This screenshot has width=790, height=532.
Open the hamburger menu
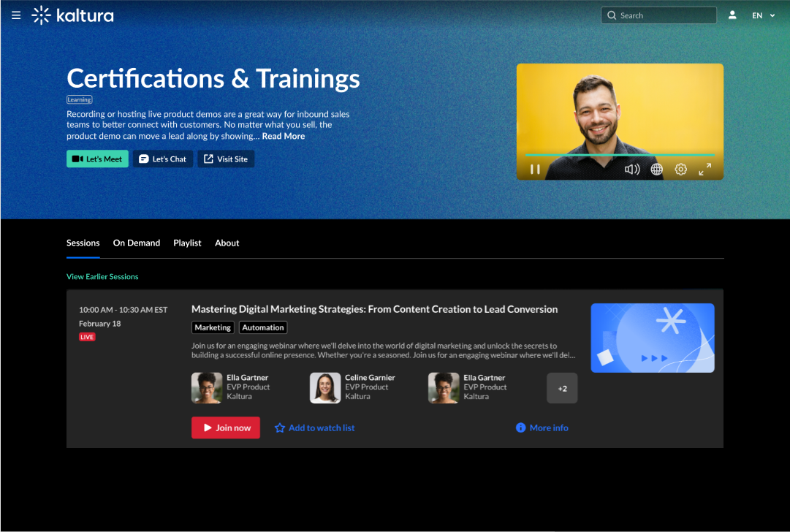coord(16,15)
